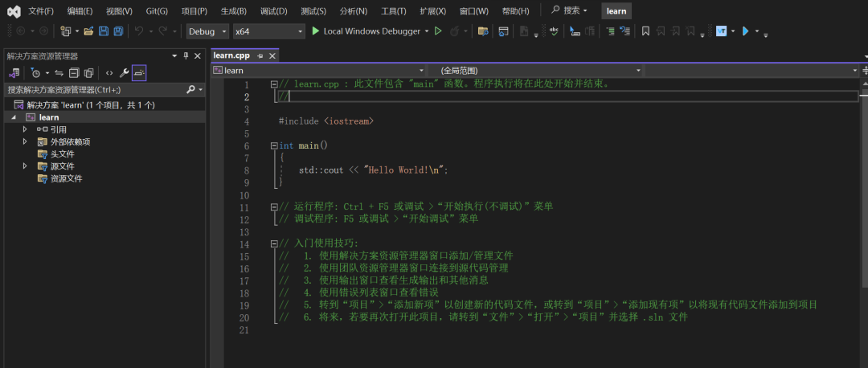Click the Navigate Backward arrow icon
Viewport: 868px width, 368px height.
pos(20,31)
